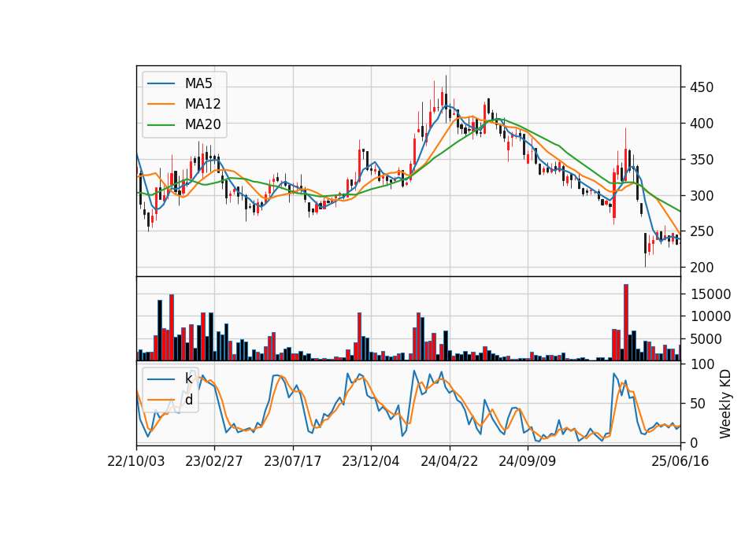The image size is (756, 543).
Task: Click the 24/09/09 date label
Action: coord(528,462)
